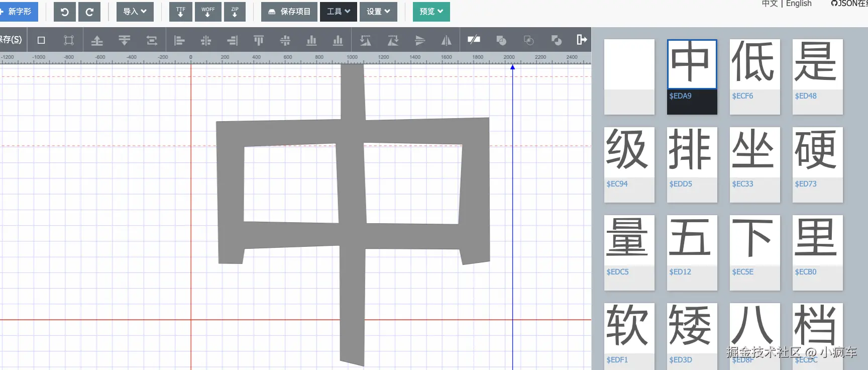The height and width of the screenshot is (370, 868).
Task: Click the 保存(S) save button
Action: click(11, 40)
